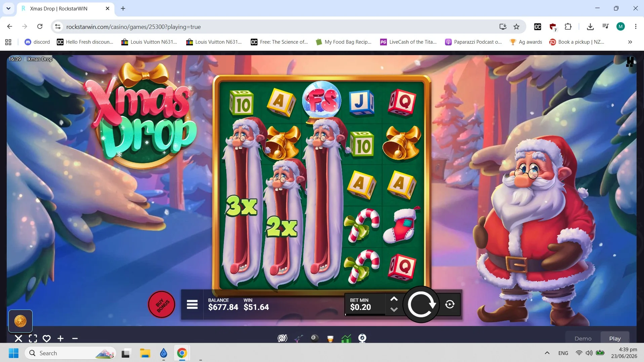Click the gold coin widget icon
The image size is (644, 362).
21,321
